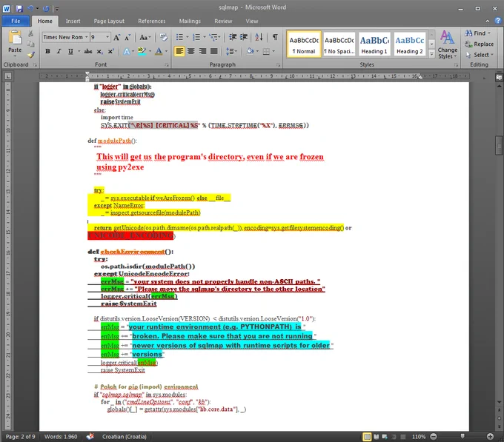
Task: Apply the Heading 1 style
Action: (x=374, y=44)
